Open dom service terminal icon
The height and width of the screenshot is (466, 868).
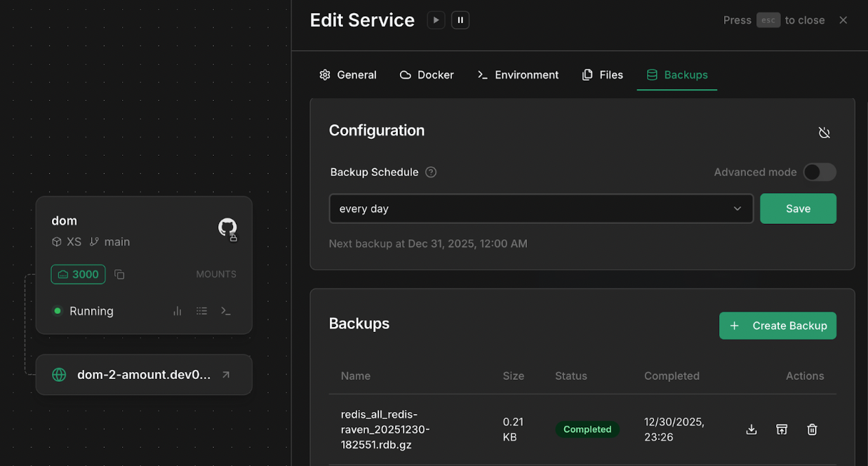pos(226,311)
